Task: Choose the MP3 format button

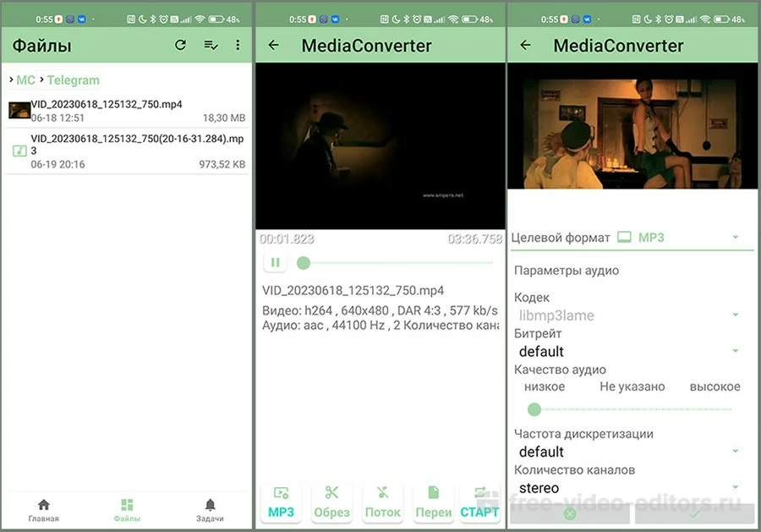Action: [281, 503]
